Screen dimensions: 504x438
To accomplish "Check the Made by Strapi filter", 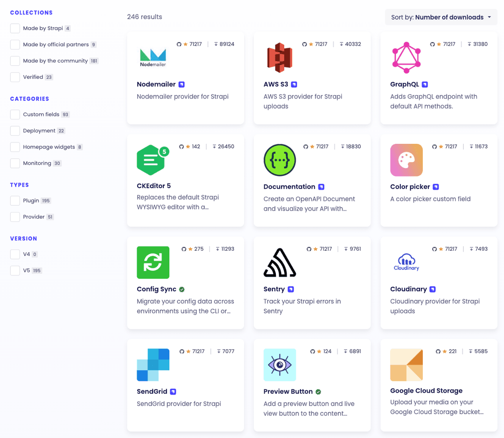I will click(15, 28).
